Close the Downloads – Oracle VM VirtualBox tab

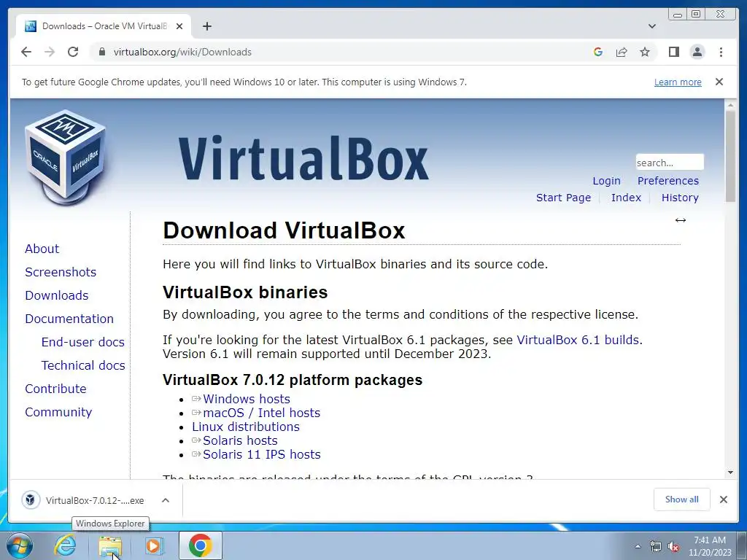(x=179, y=26)
